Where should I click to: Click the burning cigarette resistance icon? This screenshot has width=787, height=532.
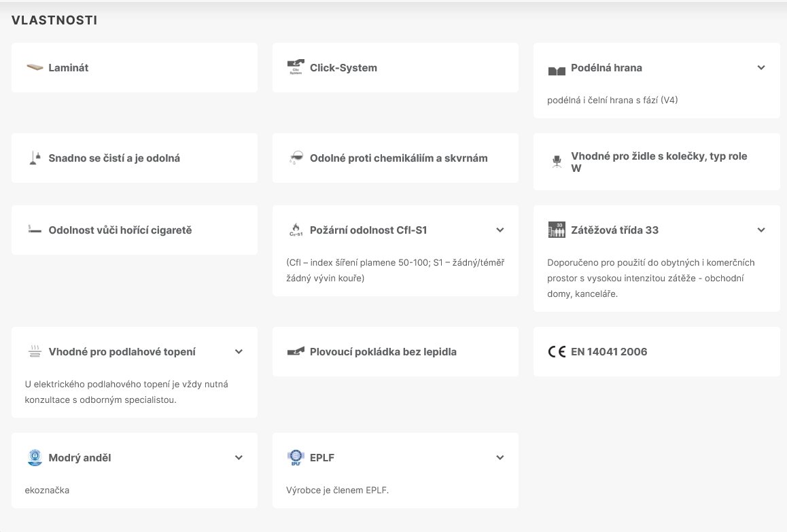tap(35, 230)
